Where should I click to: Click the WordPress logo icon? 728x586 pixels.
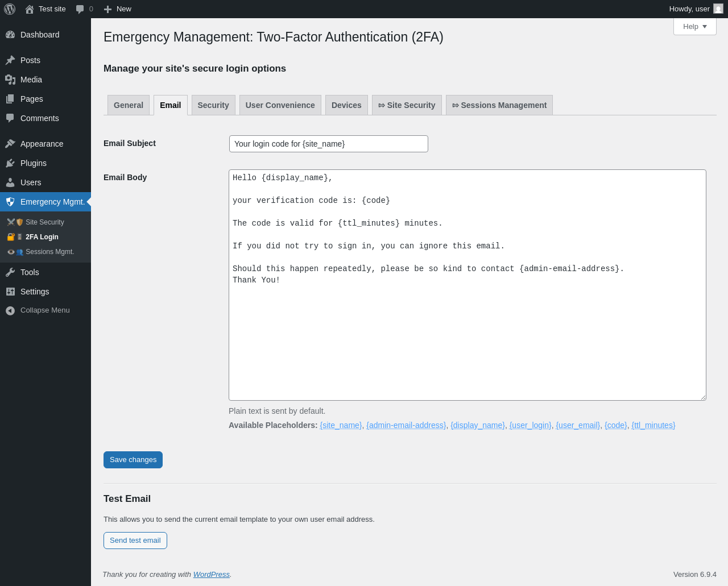point(10,9)
